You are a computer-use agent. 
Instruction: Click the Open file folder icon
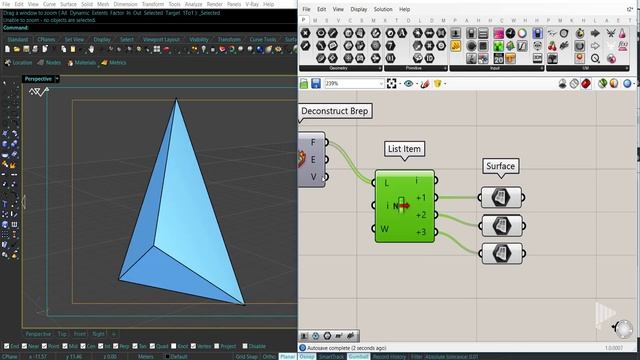tap(16, 49)
